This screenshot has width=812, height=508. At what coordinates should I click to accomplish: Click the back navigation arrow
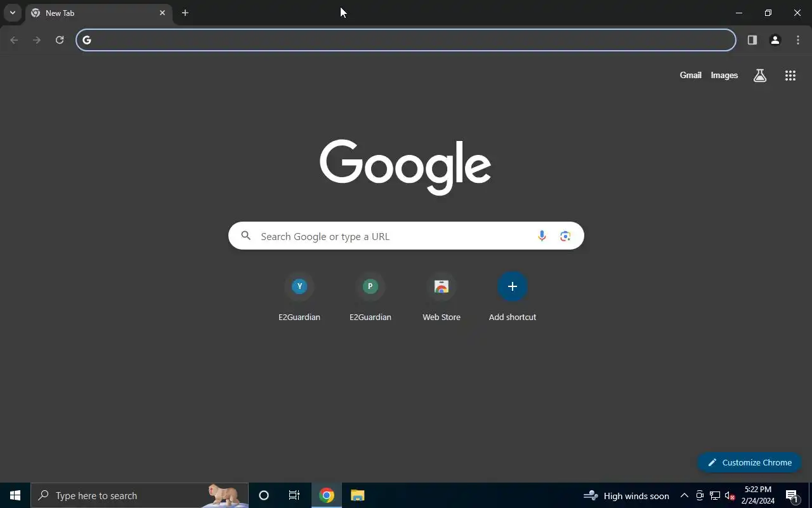[x=14, y=40]
